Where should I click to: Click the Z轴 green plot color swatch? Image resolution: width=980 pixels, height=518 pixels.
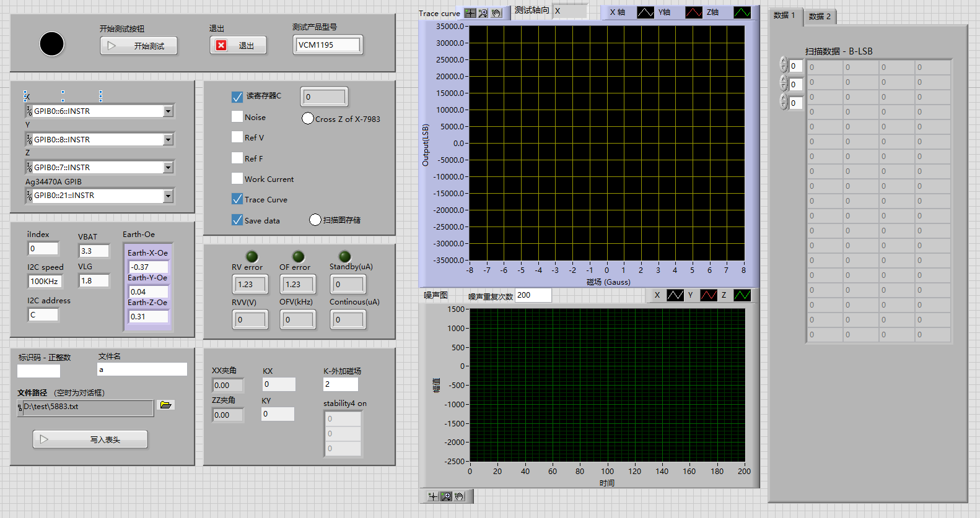point(742,12)
